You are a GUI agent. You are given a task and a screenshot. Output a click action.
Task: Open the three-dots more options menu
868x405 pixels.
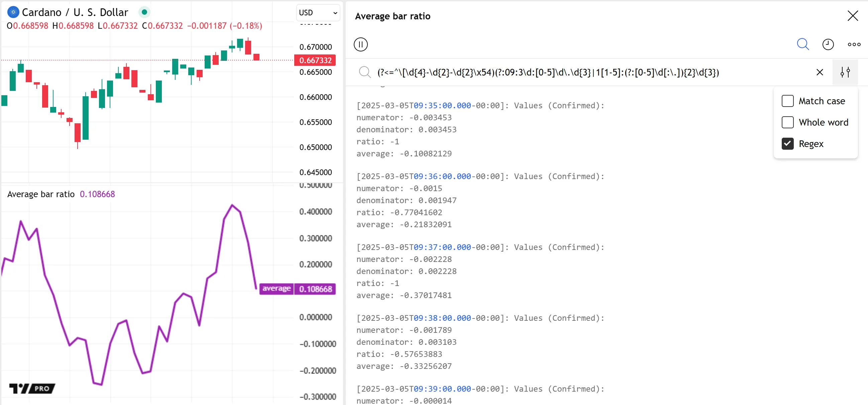pos(854,44)
